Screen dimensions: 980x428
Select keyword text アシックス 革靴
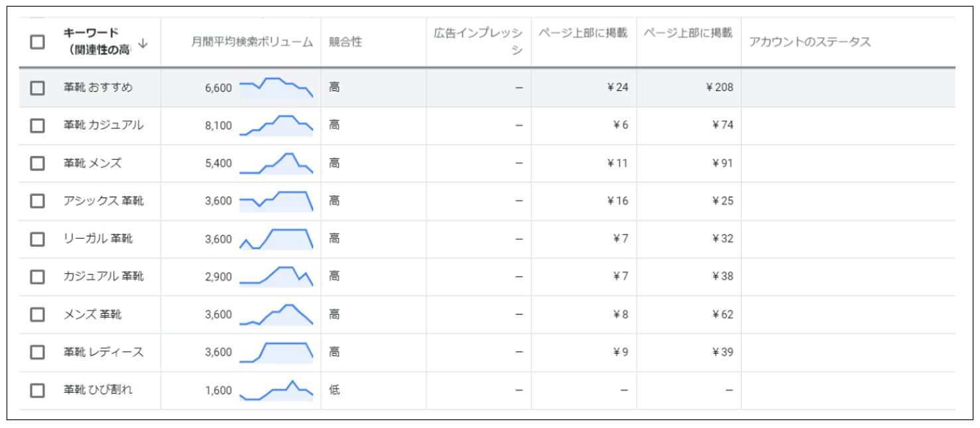(103, 201)
